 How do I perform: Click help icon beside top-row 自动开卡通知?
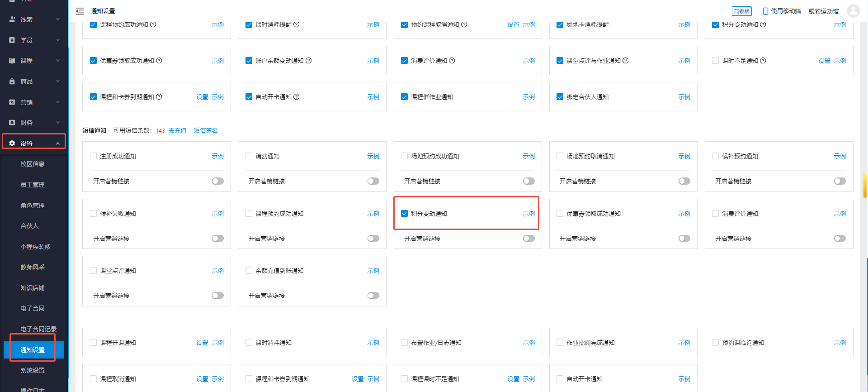(297, 97)
